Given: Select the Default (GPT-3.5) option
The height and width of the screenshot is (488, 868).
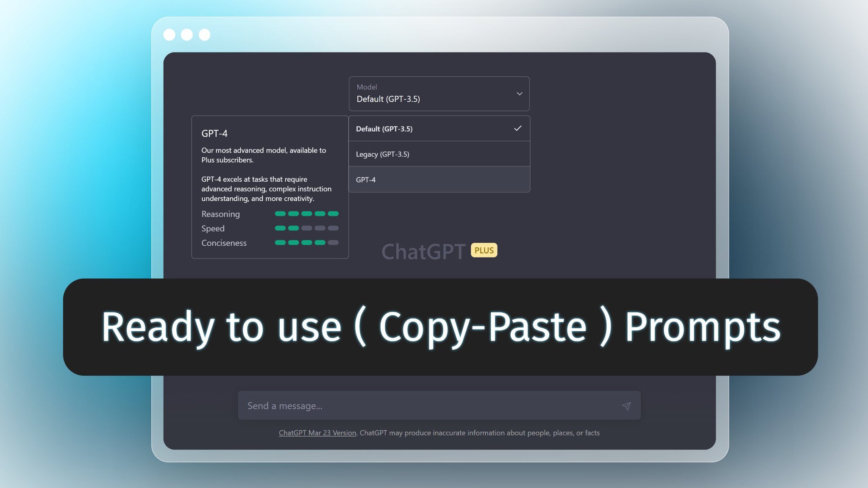Looking at the screenshot, I should (x=439, y=128).
